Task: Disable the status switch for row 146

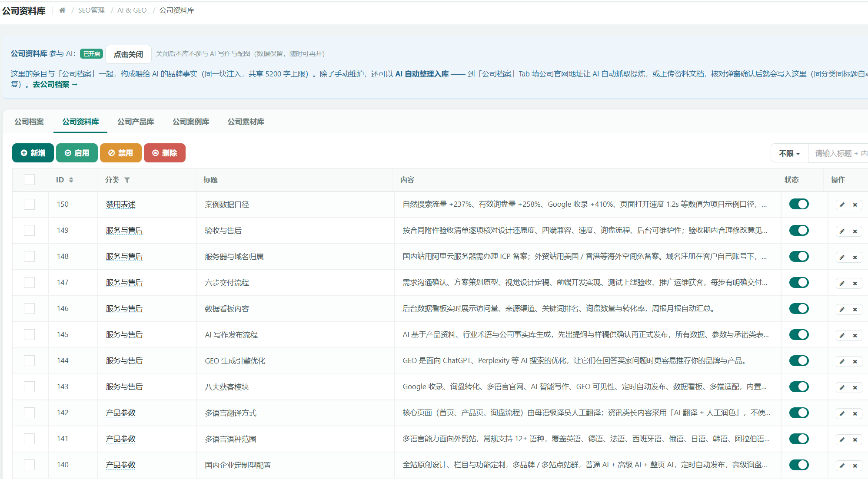Action: [x=799, y=308]
